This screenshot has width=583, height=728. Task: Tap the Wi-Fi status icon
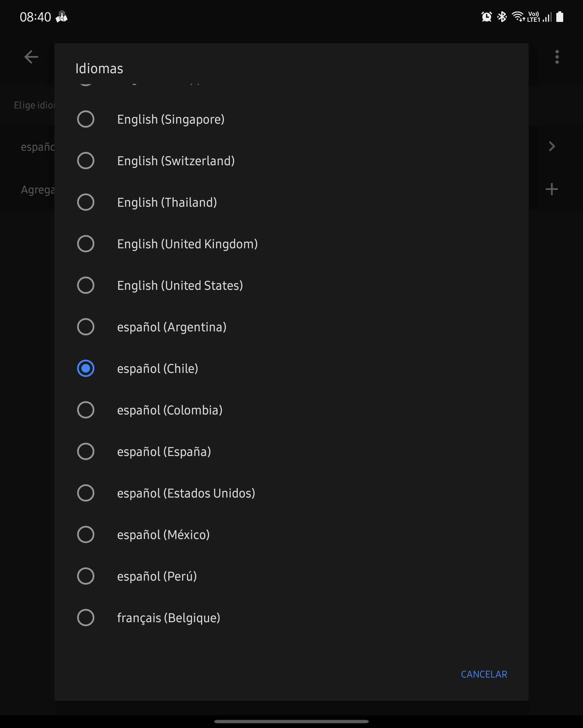(x=518, y=16)
